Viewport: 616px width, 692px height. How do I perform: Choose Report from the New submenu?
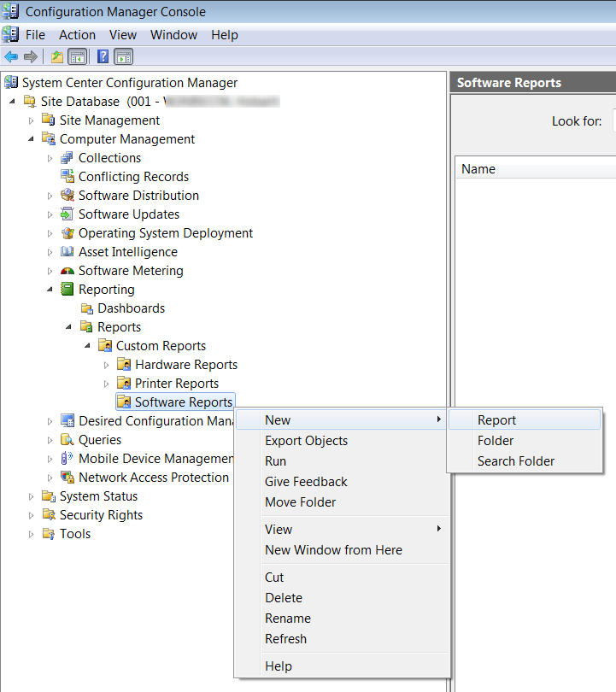525,419
